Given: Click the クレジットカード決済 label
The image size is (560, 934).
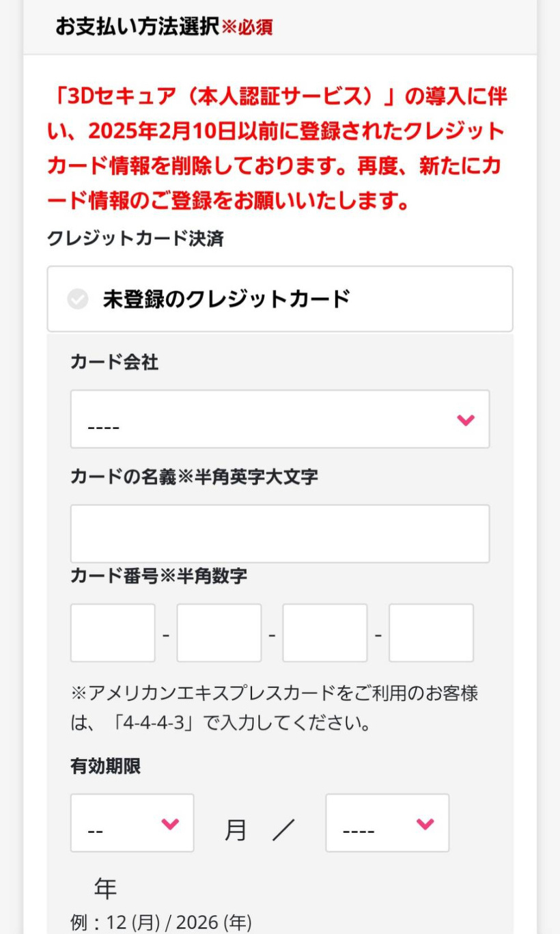Looking at the screenshot, I should click(135, 238).
